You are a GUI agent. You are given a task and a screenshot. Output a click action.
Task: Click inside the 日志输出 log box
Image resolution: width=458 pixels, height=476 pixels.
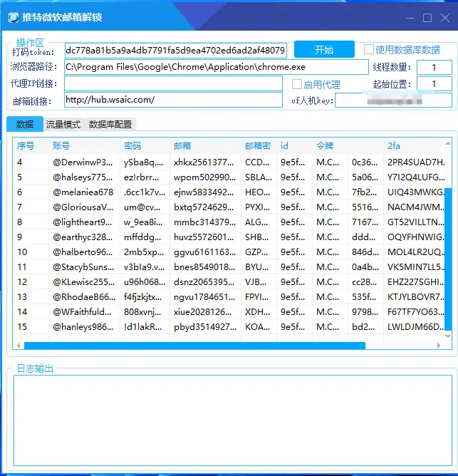point(233,420)
